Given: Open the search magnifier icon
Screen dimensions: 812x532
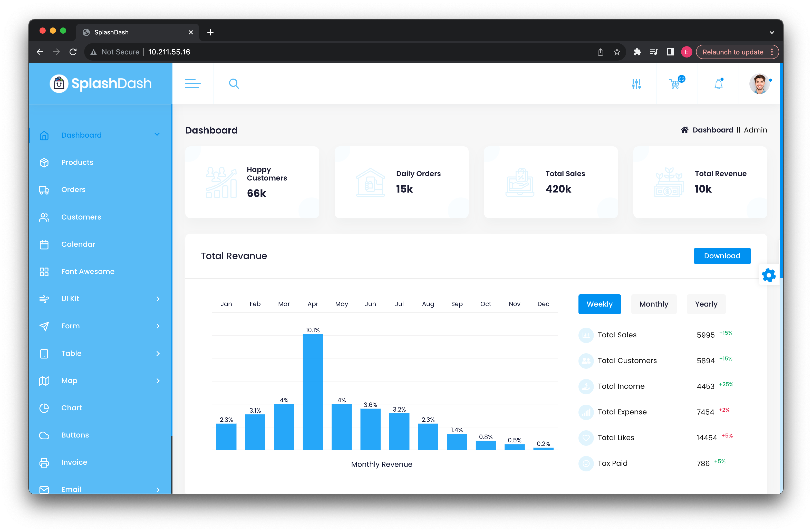Looking at the screenshot, I should [x=234, y=84].
